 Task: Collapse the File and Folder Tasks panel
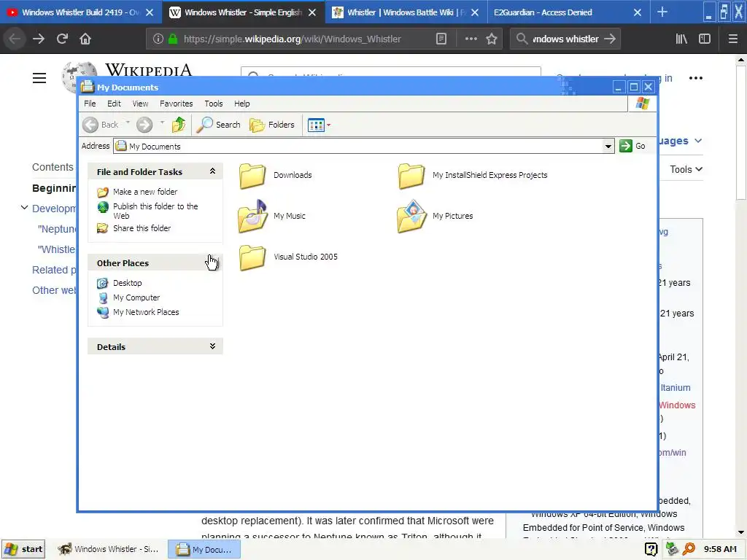coord(212,171)
